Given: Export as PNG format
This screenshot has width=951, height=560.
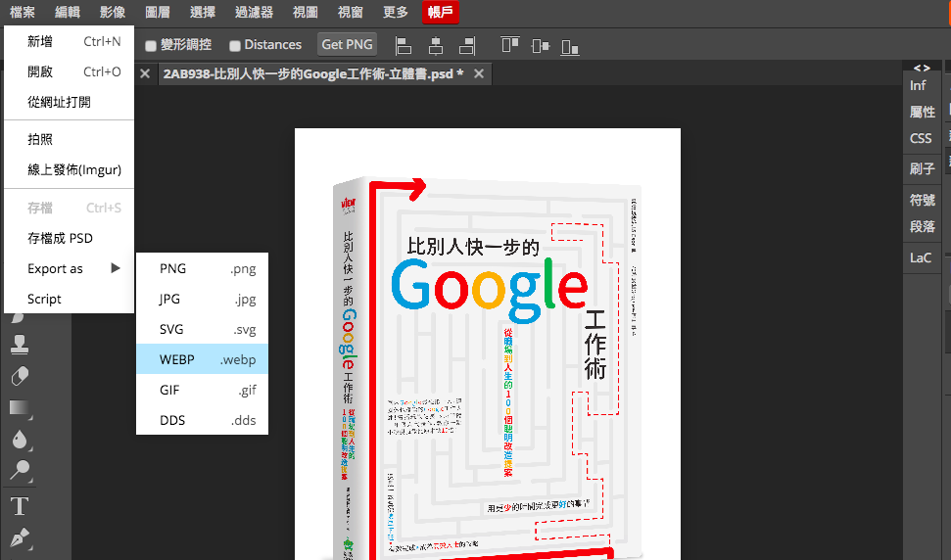Looking at the screenshot, I should pyautogui.click(x=202, y=268).
